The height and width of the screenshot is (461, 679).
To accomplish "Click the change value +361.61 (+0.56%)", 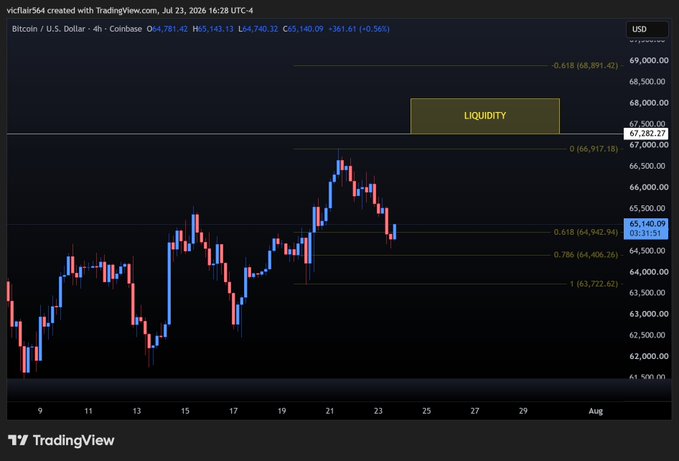I will click(359, 29).
